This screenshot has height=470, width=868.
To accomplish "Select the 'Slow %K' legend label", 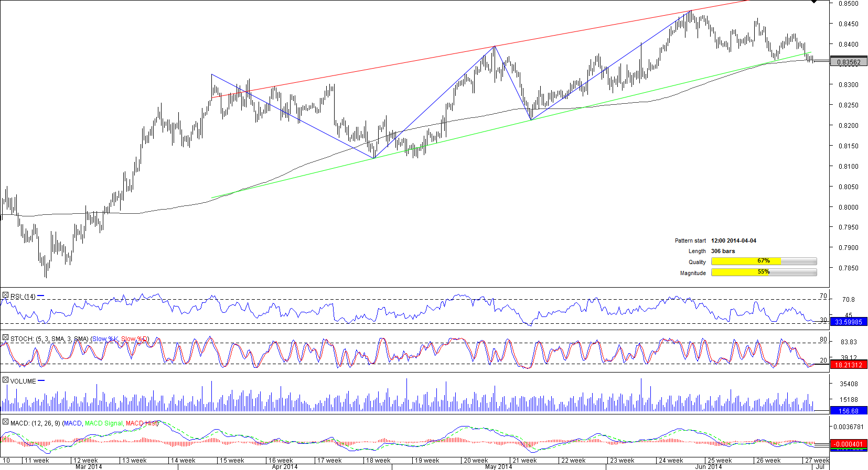I will click(105, 339).
